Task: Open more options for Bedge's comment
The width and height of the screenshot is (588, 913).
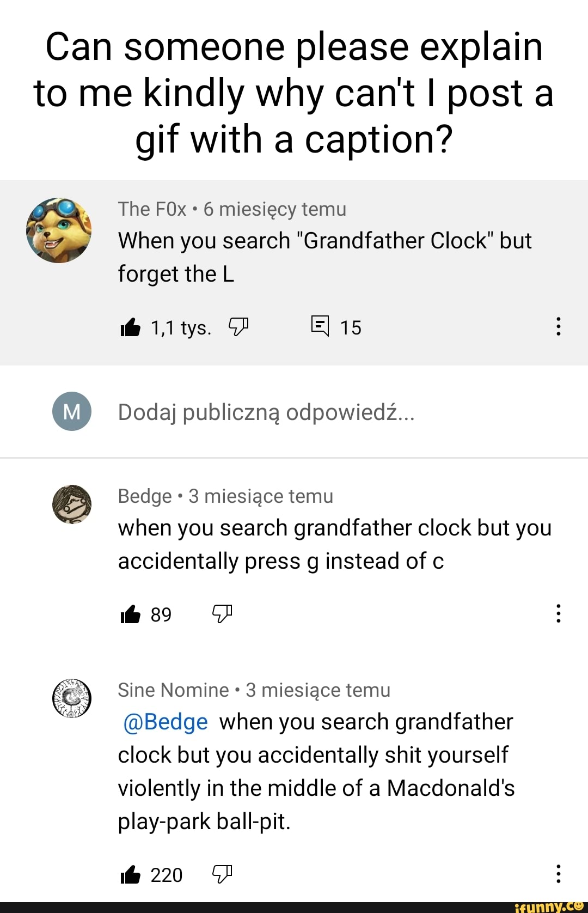Action: (558, 613)
